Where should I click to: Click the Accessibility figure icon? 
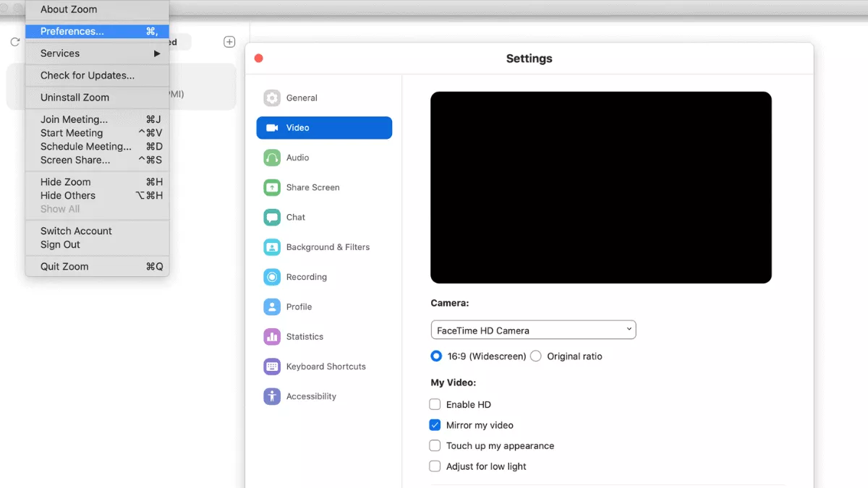(272, 396)
